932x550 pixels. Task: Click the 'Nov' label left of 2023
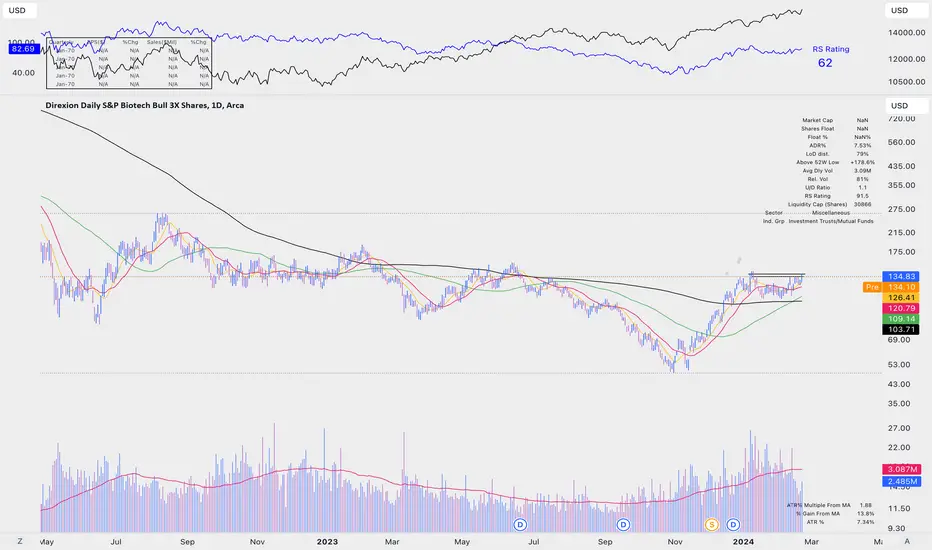tap(257, 542)
